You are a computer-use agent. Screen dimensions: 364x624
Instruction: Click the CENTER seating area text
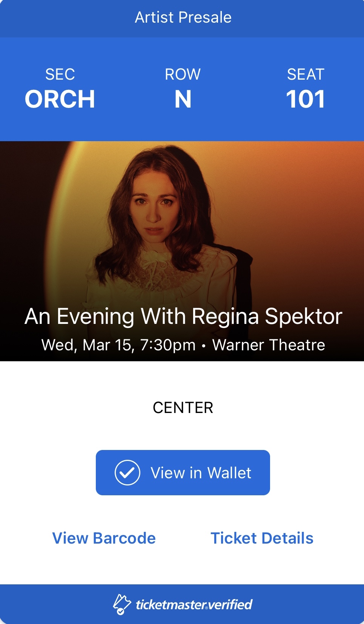(x=183, y=408)
